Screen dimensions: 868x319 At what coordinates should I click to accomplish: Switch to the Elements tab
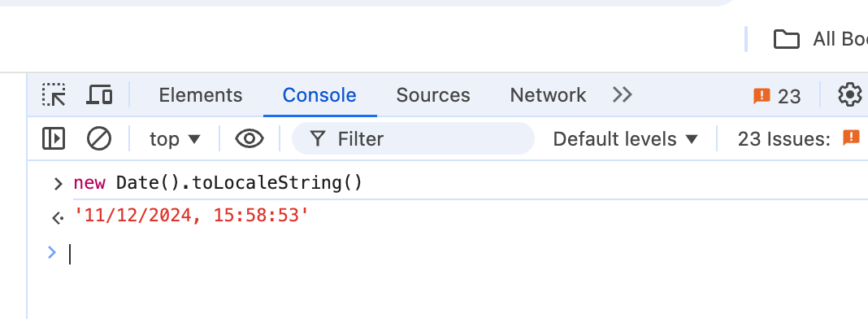point(201,95)
